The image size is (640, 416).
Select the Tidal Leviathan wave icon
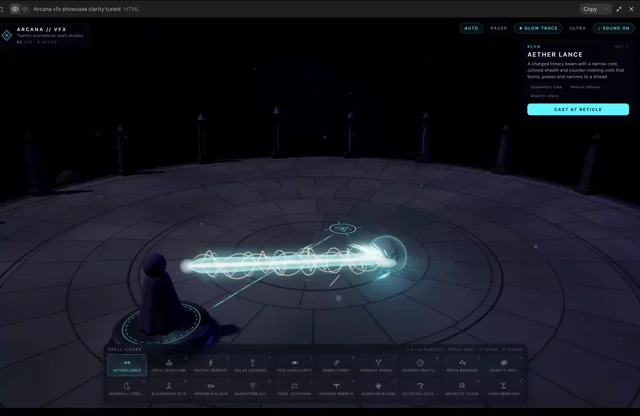click(295, 388)
